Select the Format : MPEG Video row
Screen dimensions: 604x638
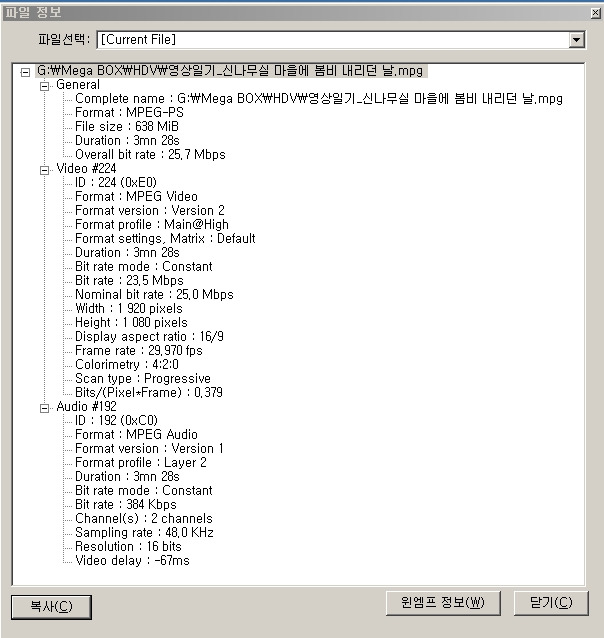(136, 197)
